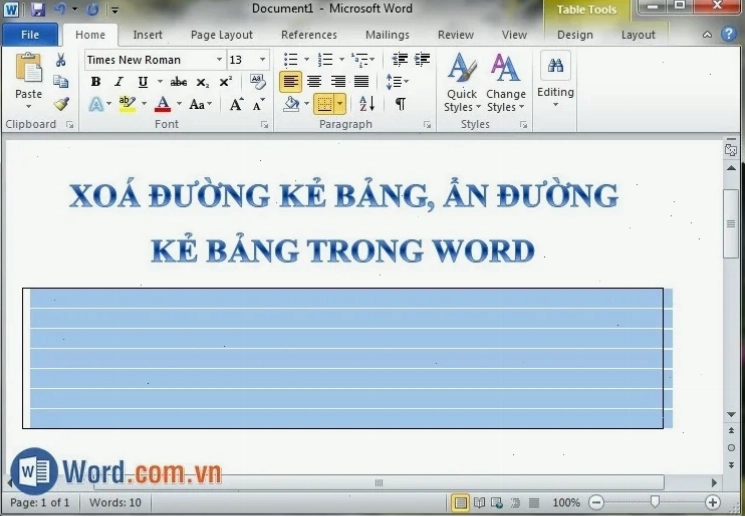Open Borders dropdown arrow
745x517 pixels.
point(340,104)
